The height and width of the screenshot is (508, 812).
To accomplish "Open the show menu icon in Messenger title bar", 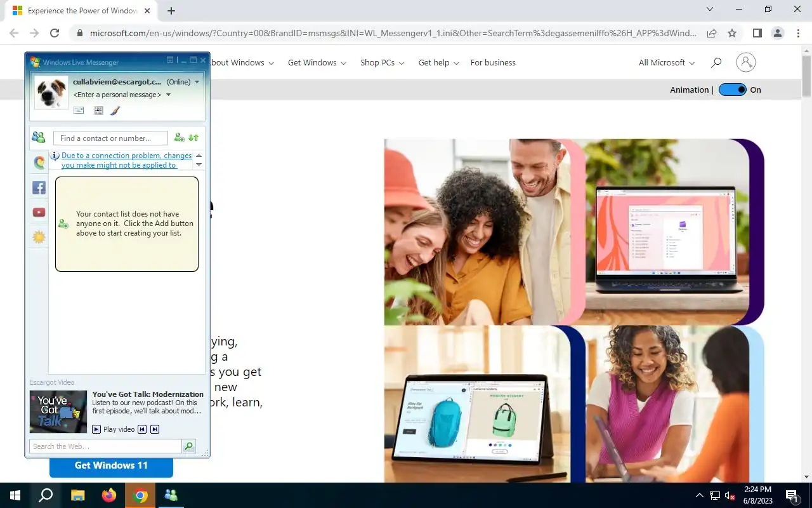I will pos(170,60).
